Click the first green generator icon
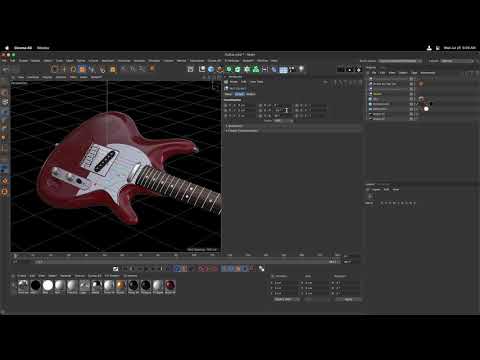The image size is (480, 360). pos(229,69)
